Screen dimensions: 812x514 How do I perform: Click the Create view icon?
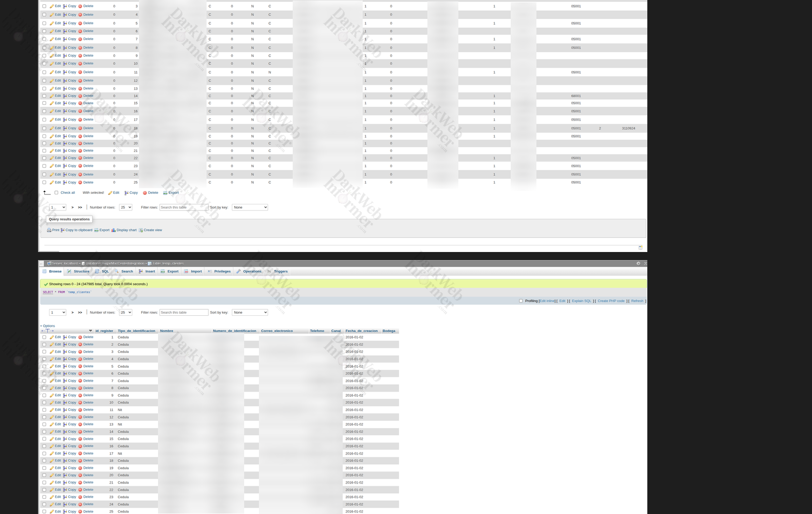point(141,230)
